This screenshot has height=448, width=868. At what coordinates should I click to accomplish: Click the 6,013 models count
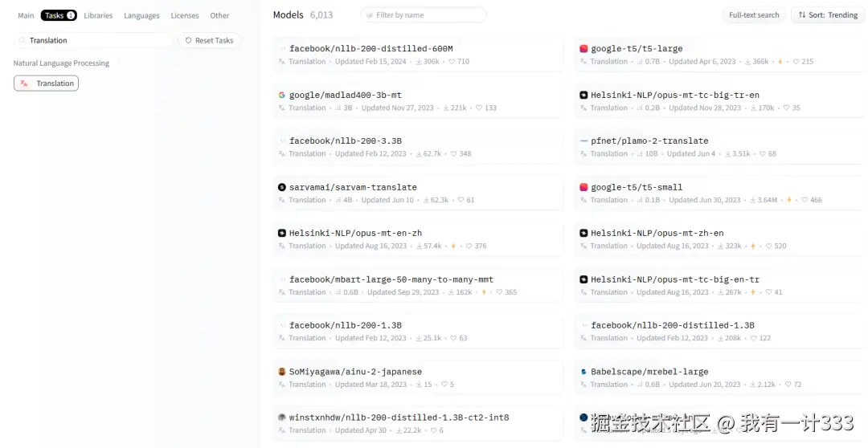pyautogui.click(x=321, y=15)
